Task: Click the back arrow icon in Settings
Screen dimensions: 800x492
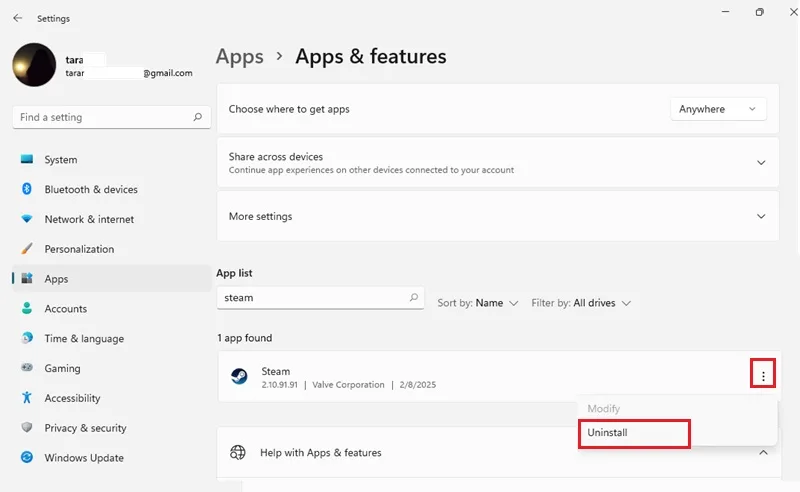Action: point(18,18)
